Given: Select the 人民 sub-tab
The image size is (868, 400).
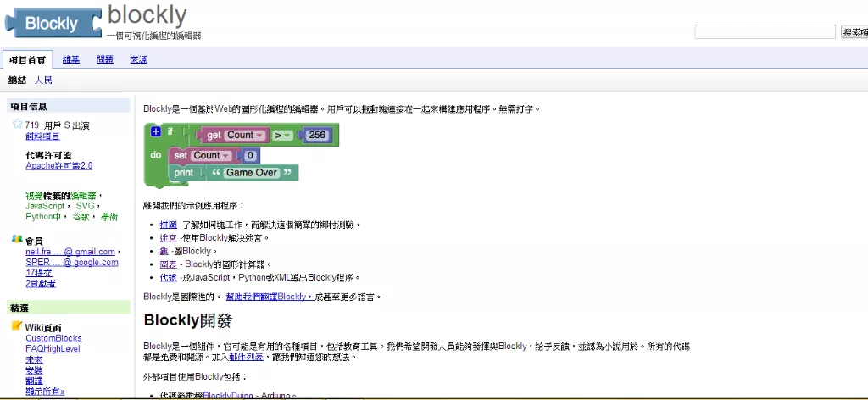Looking at the screenshot, I should (x=43, y=81).
